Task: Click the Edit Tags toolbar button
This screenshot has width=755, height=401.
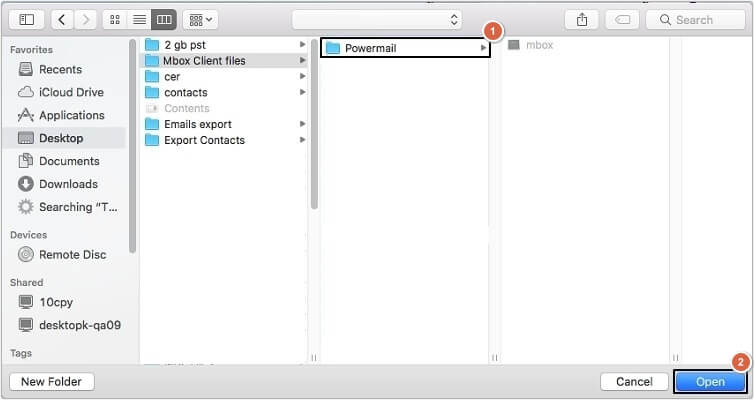Action: point(623,20)
